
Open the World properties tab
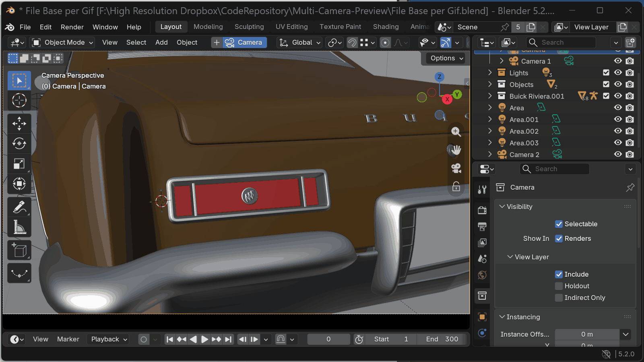coord(482,275)
